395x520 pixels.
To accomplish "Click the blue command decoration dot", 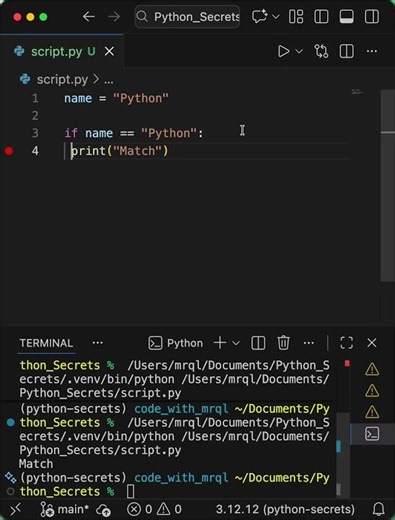I will pos(11,423).
